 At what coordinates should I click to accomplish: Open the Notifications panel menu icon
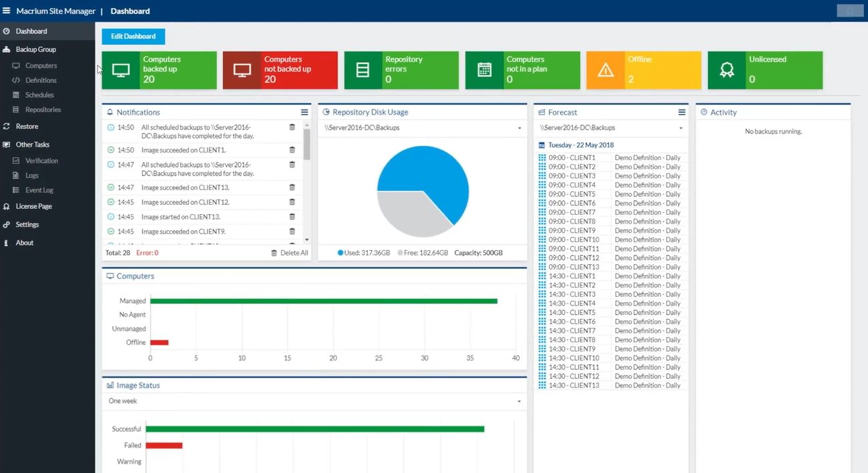pyautogui.click(x=304, y=113)
